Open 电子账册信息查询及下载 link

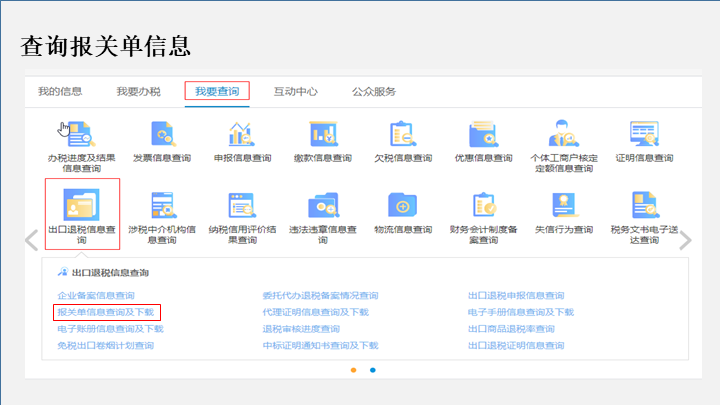click(110, 329)
